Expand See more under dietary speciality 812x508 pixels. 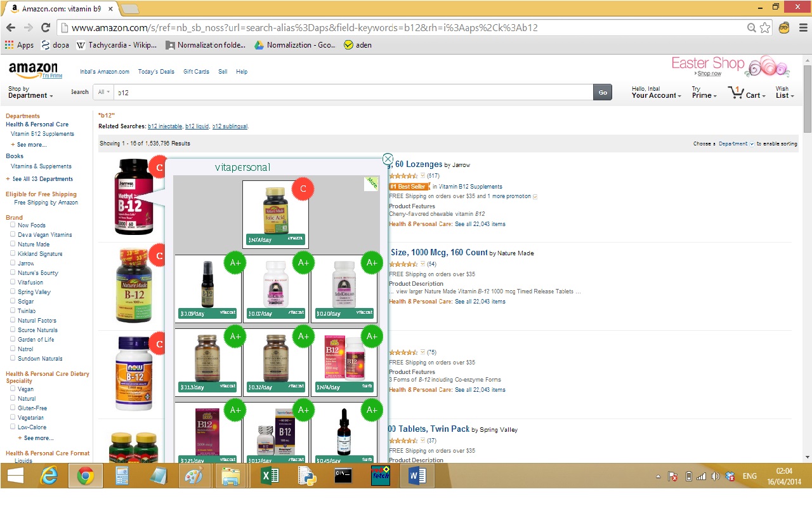(x=39, y=438)
